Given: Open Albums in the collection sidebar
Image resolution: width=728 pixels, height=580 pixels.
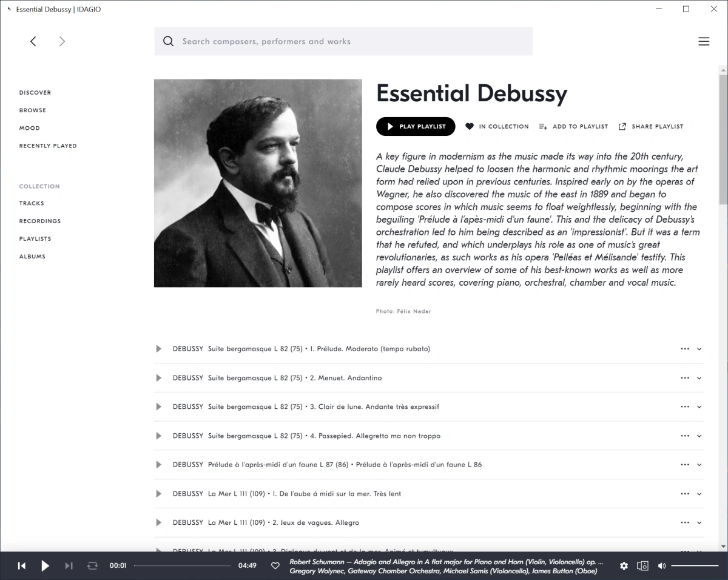Looking at the screenshot, I should pyautogui.click(x=32, y=256).
